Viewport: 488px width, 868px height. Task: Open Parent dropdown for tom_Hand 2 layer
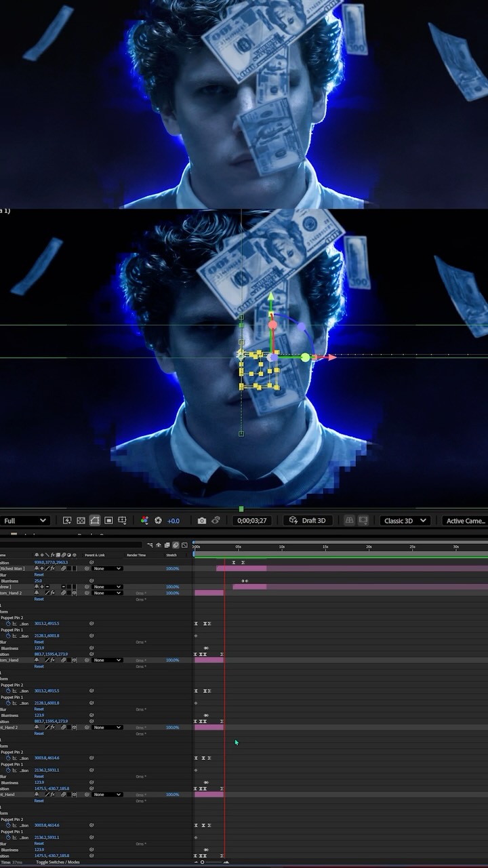click(x=108, y=593)
